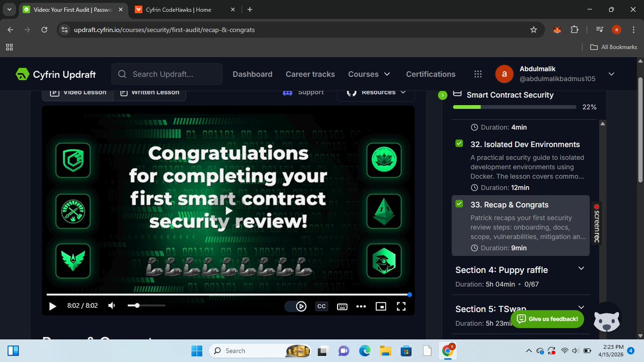Screen dimensions: 644x362
Task: Open Windows Start menu
Action: point(198,351)
